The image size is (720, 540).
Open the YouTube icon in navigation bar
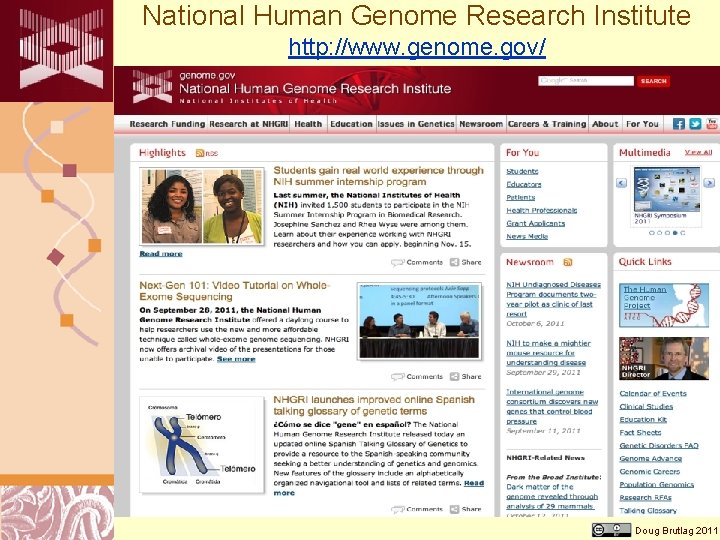(x=712, y=124)
